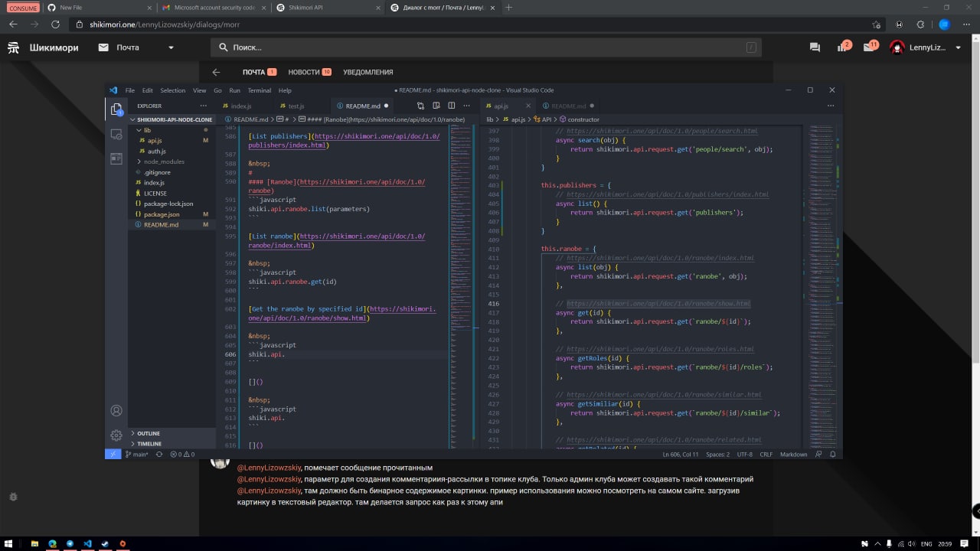Open Telegram from the taskbar

[70, 543]
